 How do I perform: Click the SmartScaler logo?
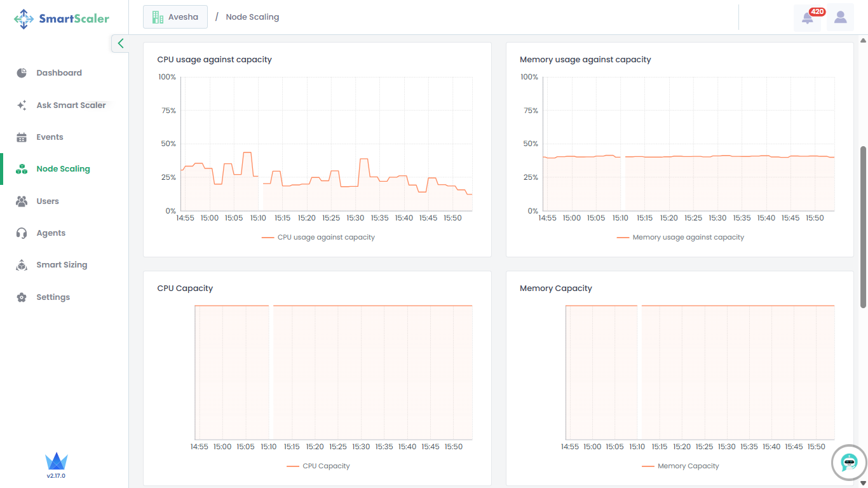(x=62, y=19)
